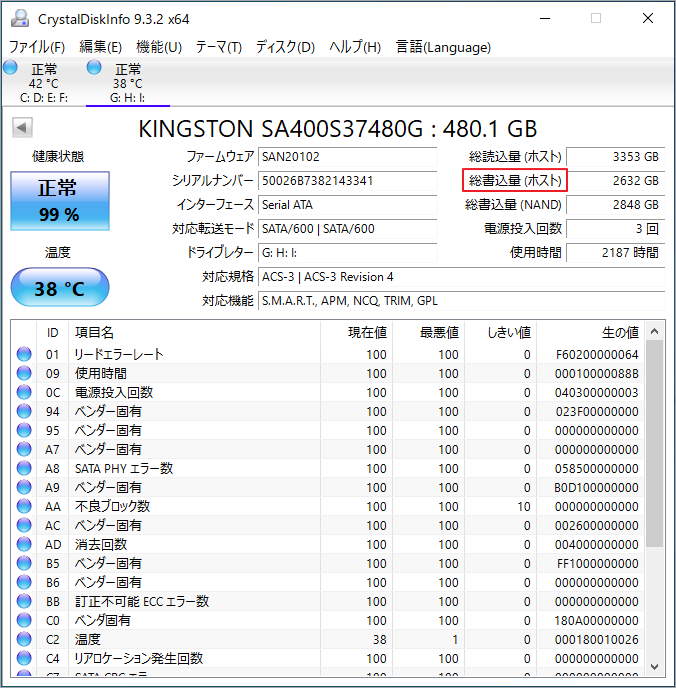Click the ファームウェア field SAN20102
Image resolution: width=676 pixels, height=688 pixels.
click(x=347, y=157)
